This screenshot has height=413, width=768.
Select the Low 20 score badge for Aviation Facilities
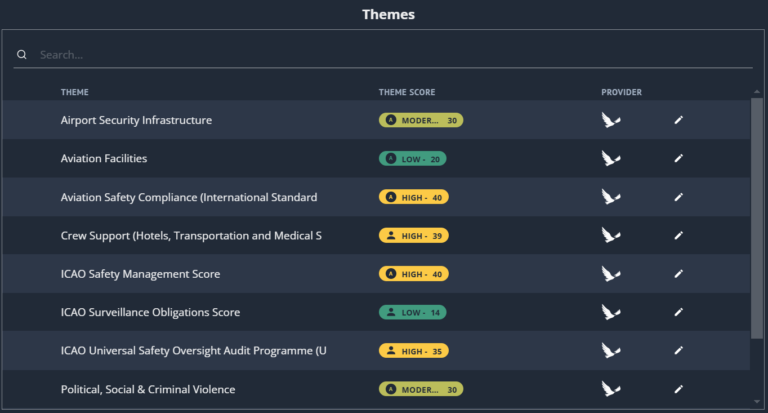tap(412, 159)
